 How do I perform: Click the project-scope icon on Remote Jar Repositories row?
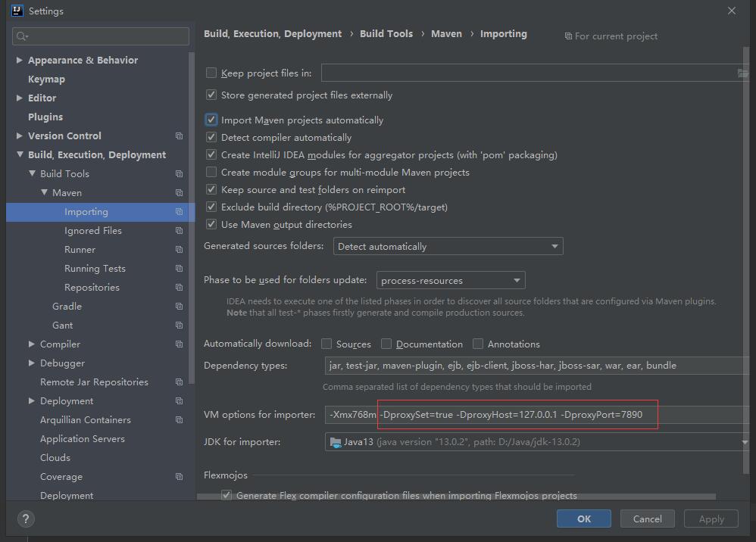coord(179,382)
